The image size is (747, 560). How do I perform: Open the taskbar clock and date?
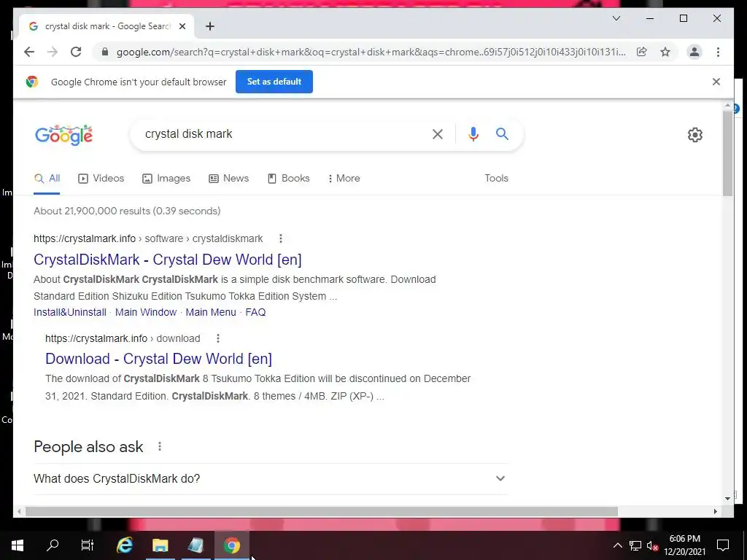pyautogui.click(x=685, y=545)
